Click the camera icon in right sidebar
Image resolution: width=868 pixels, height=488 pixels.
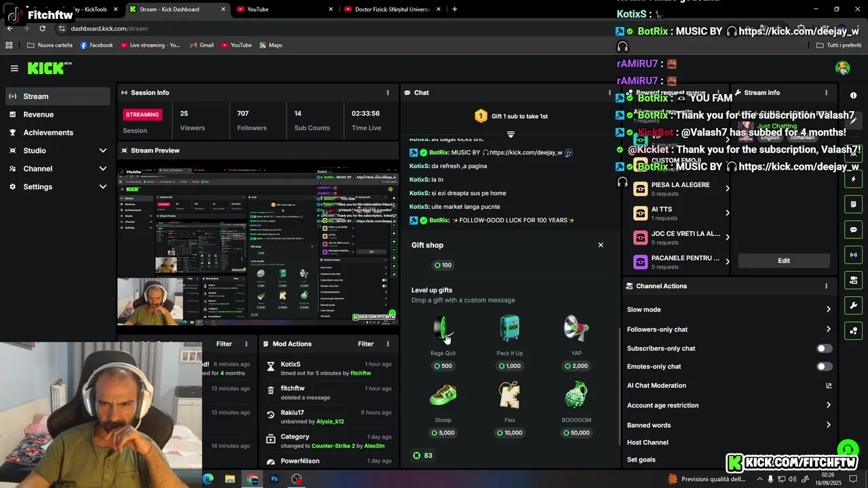point(854,280)
